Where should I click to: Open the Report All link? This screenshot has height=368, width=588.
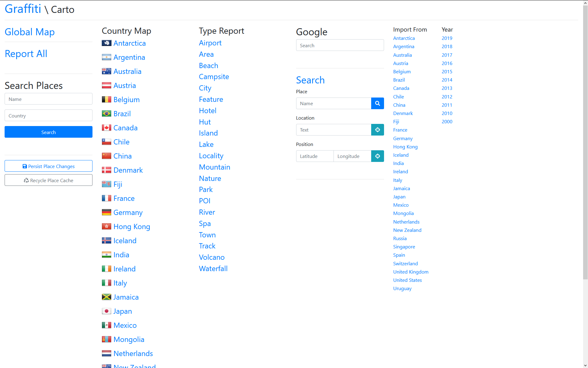[x=26, y=54]
